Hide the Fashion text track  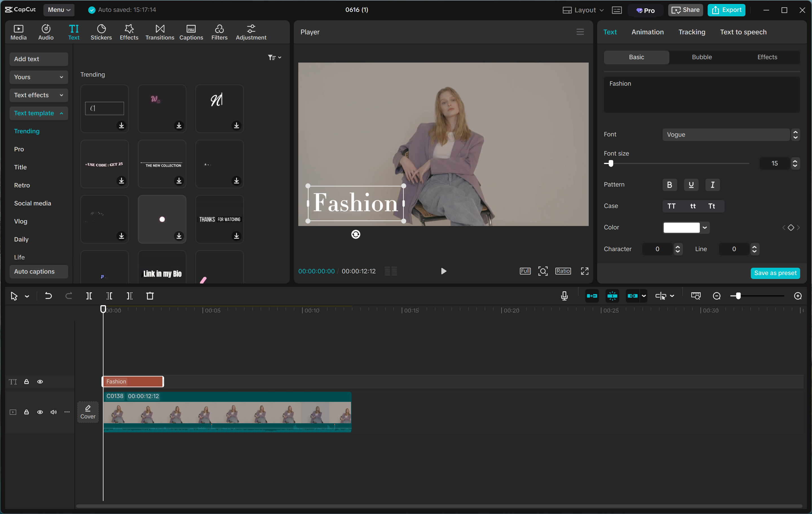pyautogui.click(x=40, y=382)
